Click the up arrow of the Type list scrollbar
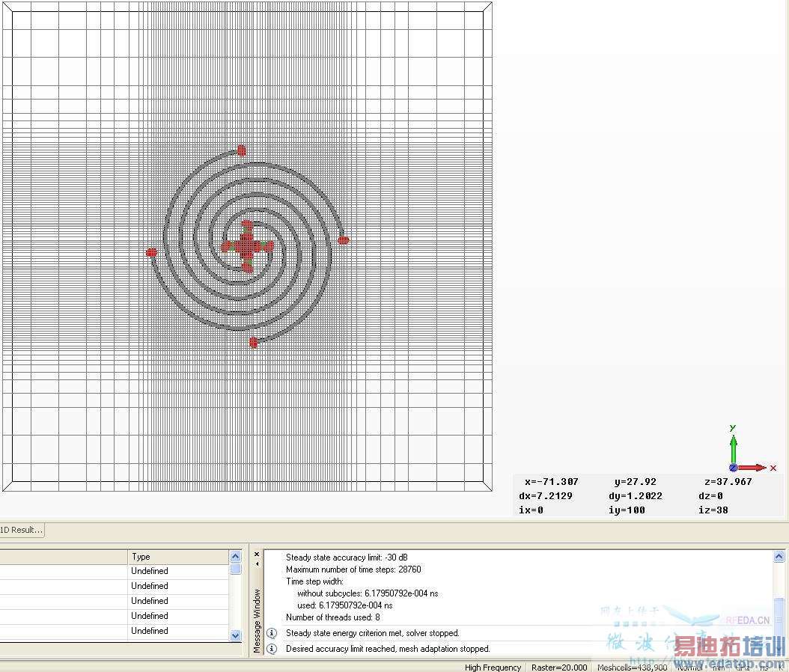The height and width of the screenshot is (672, 789). [236, 556]
